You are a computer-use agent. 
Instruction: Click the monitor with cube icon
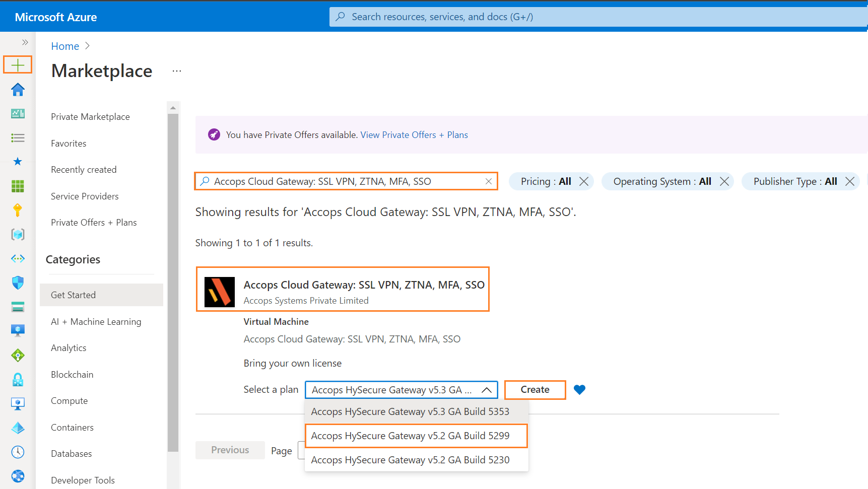[x=18, y=403]
